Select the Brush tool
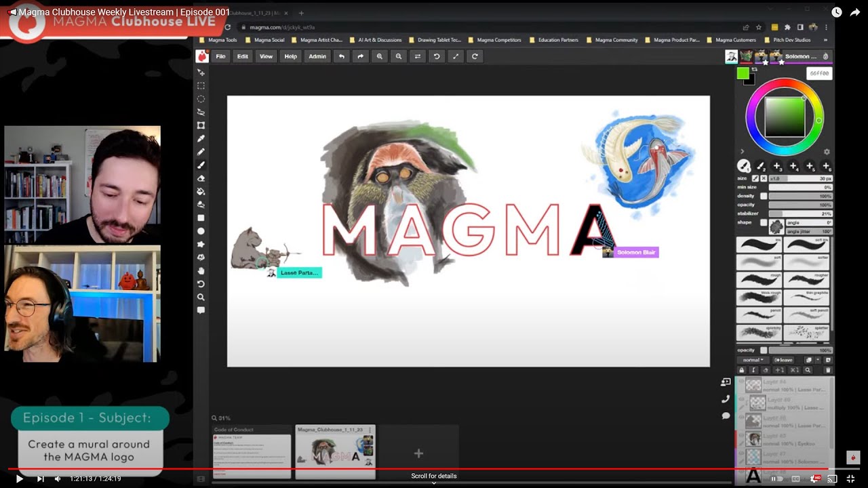 tap(201, 165)
